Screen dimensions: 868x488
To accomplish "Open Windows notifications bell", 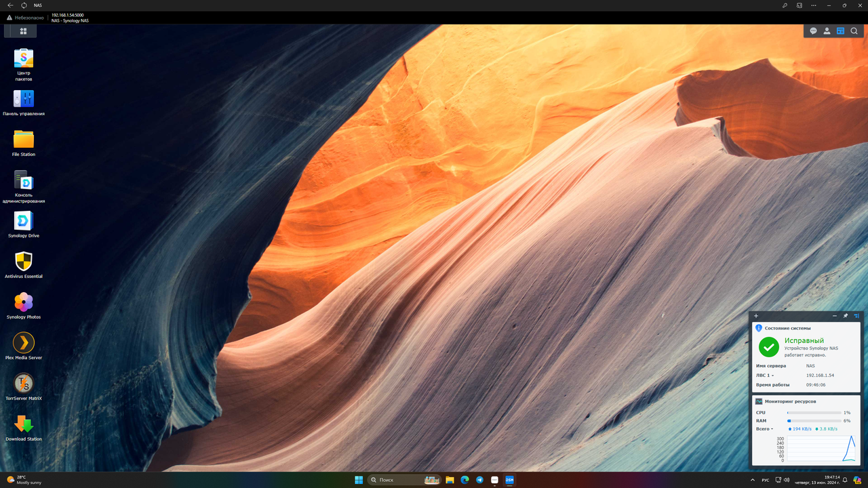I will click(845, 480).
